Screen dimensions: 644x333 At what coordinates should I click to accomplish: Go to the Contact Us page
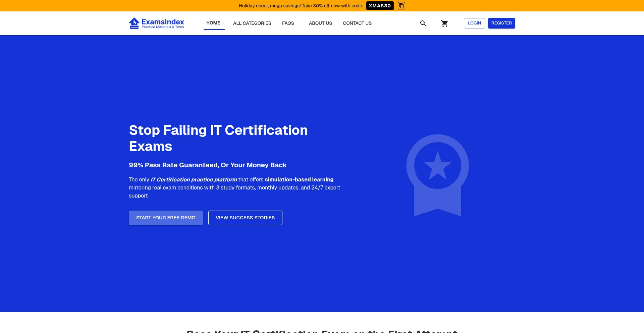click(x=357, y=23)
